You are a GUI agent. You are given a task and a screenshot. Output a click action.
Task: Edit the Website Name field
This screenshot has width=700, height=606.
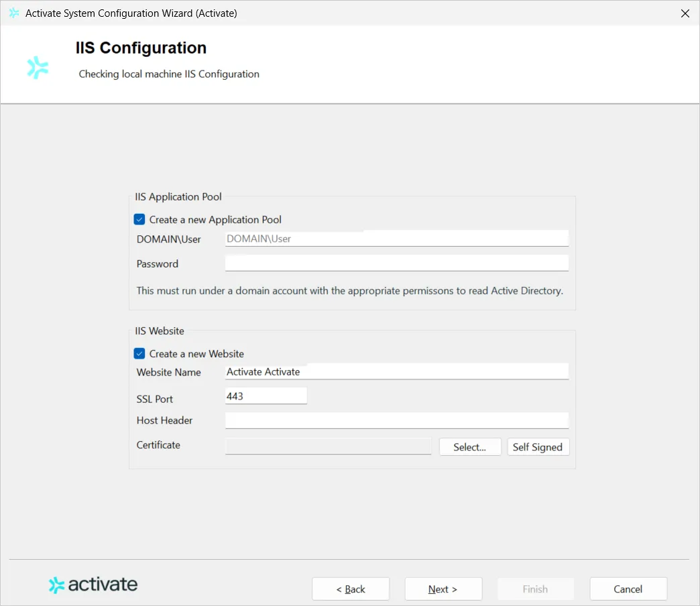point(396,372)
